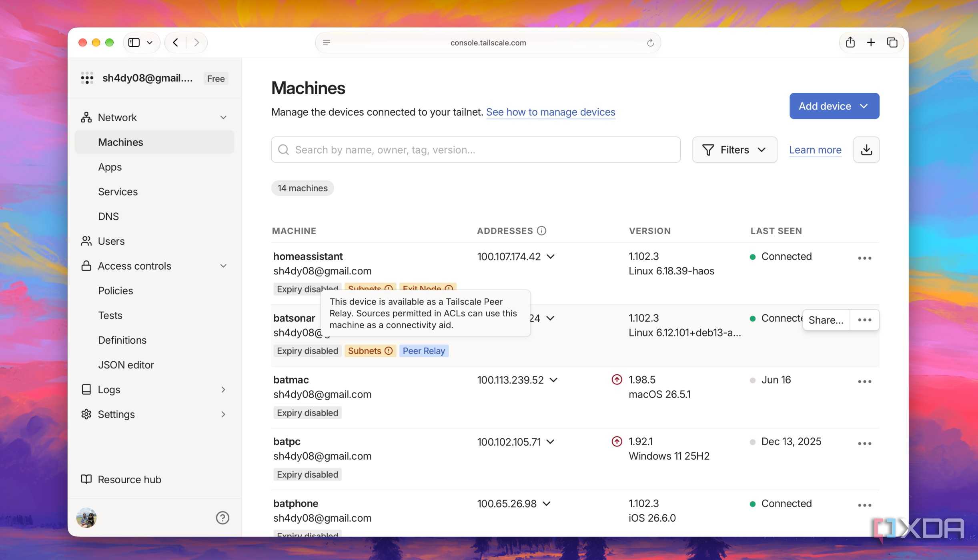Open the Filters dropdown
Image resolution: width=978 pixels, height=560 pixels.
(734, 150)
